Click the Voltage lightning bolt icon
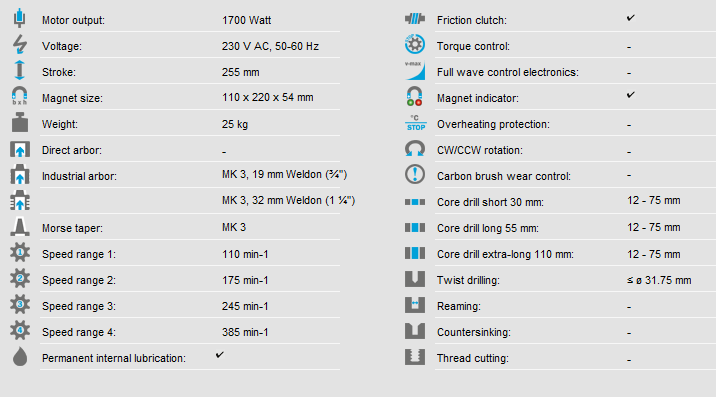Screen dimensions: 716x397 coord(20,44)
